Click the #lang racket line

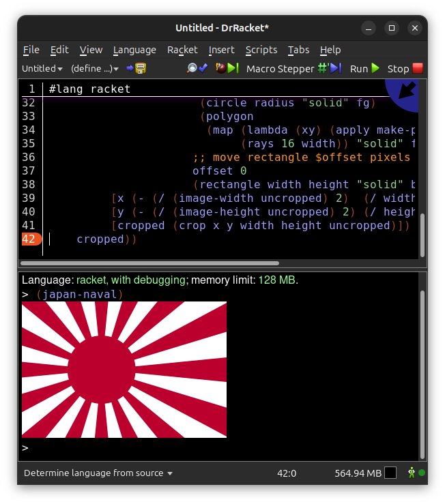point(89,89)
